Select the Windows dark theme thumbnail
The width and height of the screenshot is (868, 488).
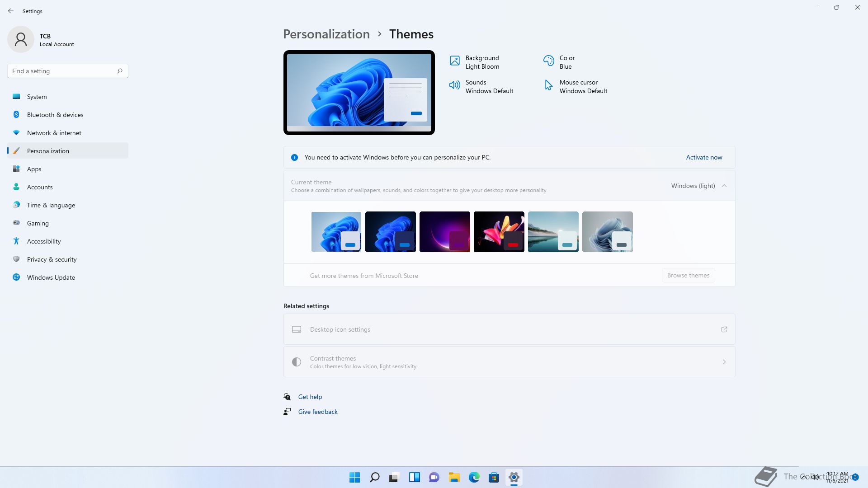tap(390, 231)
